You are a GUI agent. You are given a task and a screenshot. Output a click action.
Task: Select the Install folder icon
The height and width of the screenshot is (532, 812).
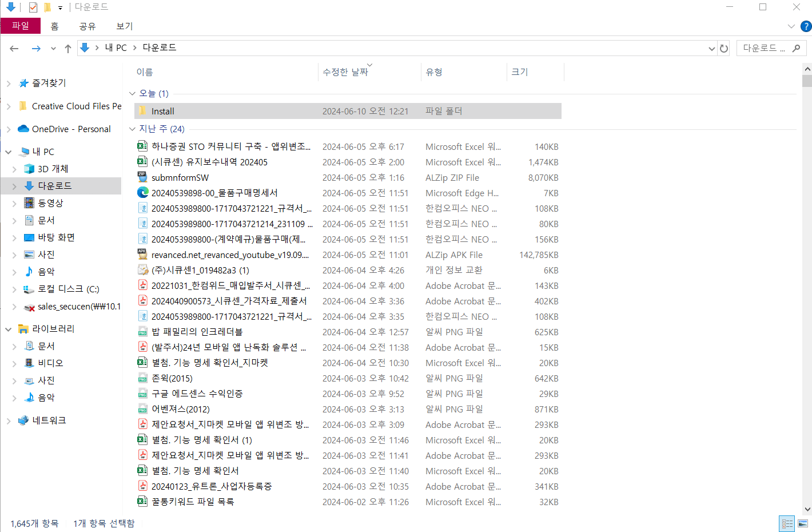(x=142, y=111)
